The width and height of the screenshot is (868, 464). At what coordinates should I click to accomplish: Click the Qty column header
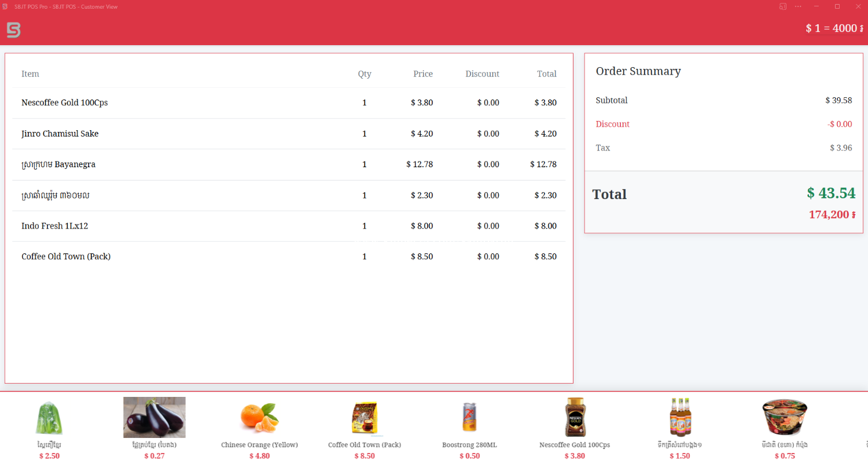364,74
